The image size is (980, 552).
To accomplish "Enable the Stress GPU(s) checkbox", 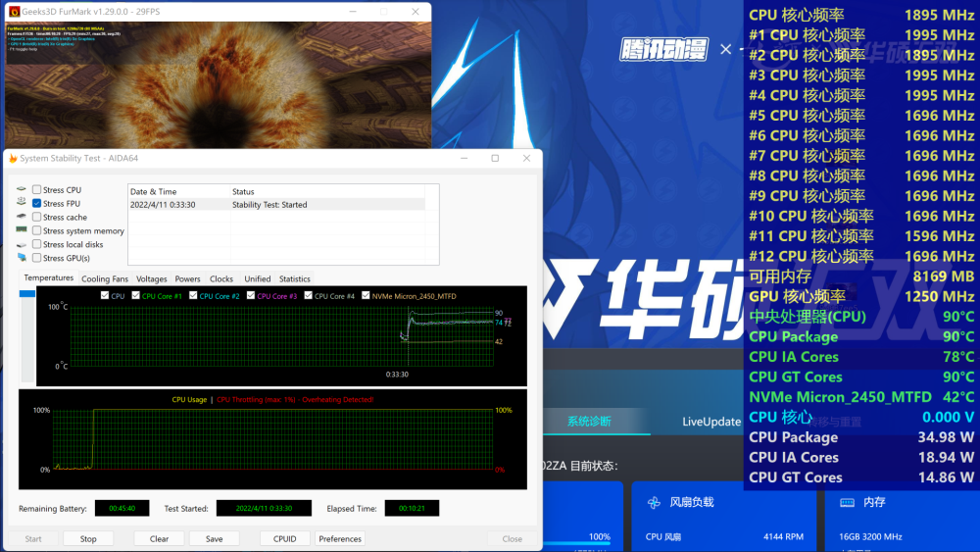I will [x=37, y=258].
